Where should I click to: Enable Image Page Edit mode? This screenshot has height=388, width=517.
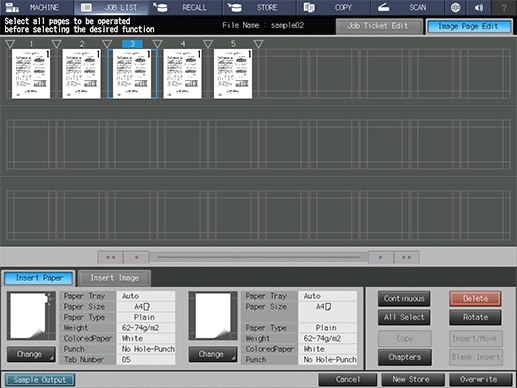coord(468,26)
